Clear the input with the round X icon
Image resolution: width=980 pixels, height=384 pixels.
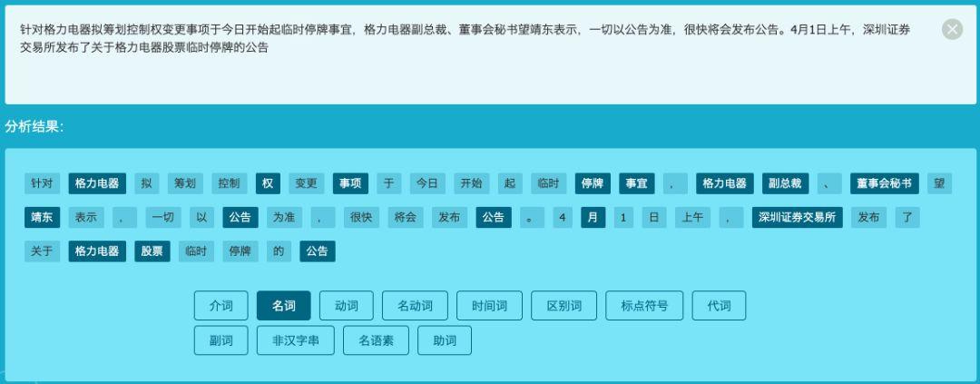pyautogui.click(x=952, y=29)
